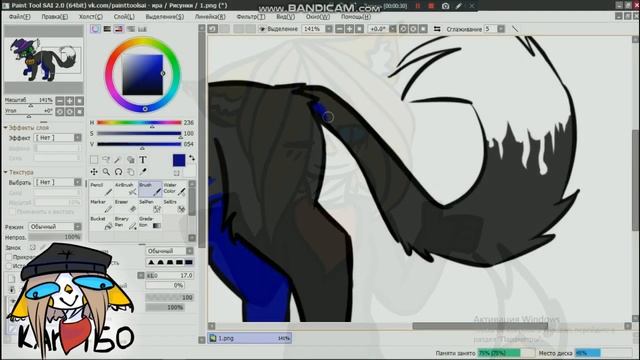Select the sharpest brush edge shape
The image size is (640, 360).
(151, 262)
